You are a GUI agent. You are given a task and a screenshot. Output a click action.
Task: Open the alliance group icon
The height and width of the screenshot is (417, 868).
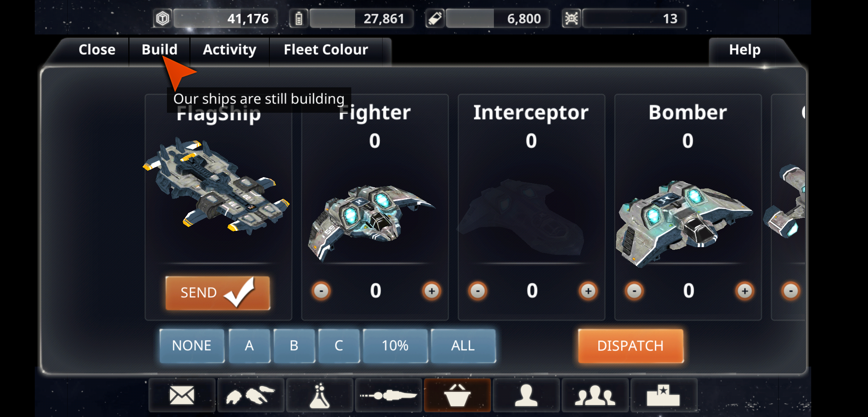[x=595, y=395]
